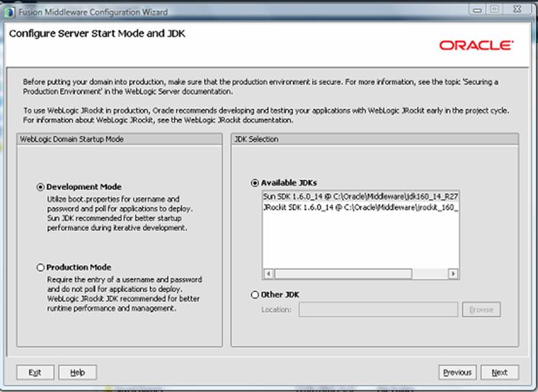538x392 pixels.
Task: Select the JRockit SDK 1.6.0_14 entry
Action: 361,207
